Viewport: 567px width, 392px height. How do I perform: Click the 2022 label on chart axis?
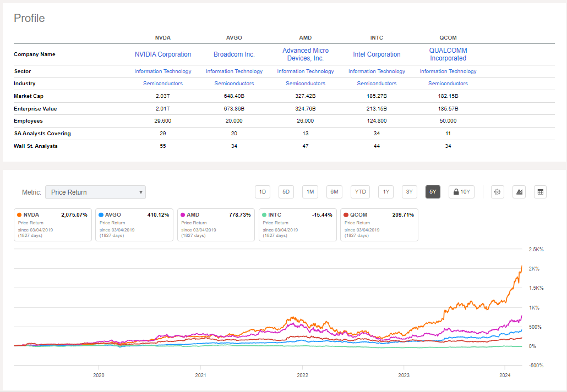[x=302, y=376]
